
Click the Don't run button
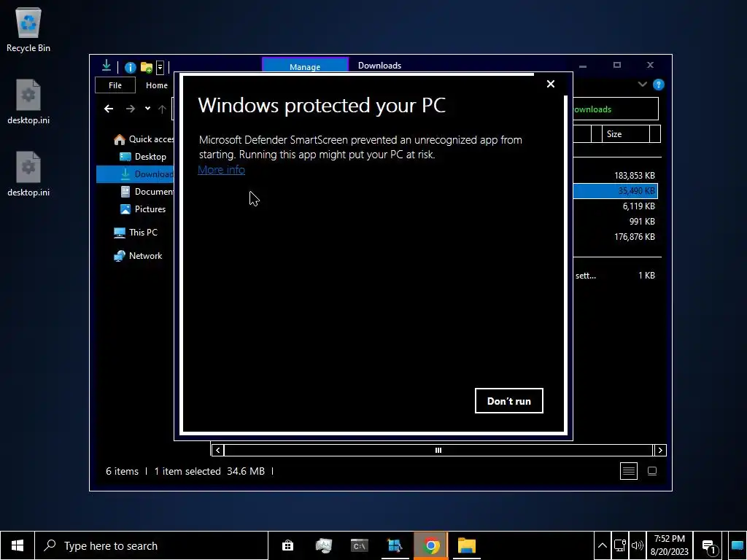pos(508,401)
